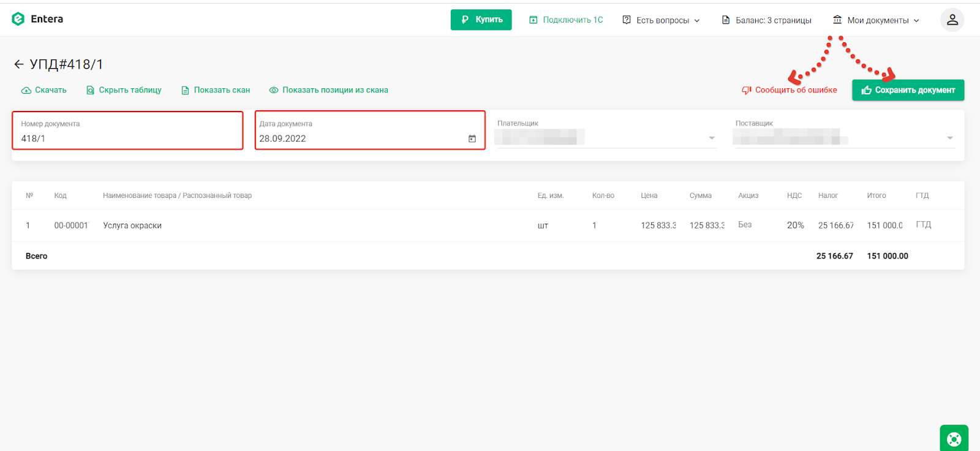Click the Цена column header
This screenshot has height=451, width=980.
tap(649, 195)
